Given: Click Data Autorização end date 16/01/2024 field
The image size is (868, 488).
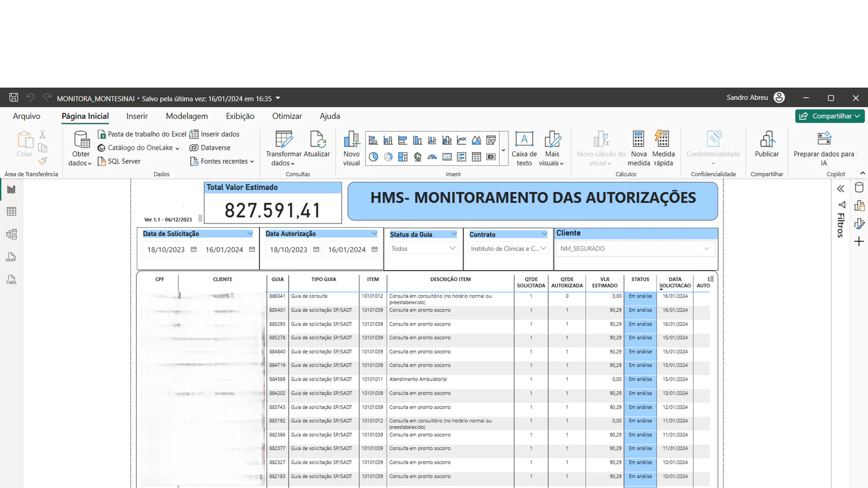Looking at the screenshot, I should 347,249.
